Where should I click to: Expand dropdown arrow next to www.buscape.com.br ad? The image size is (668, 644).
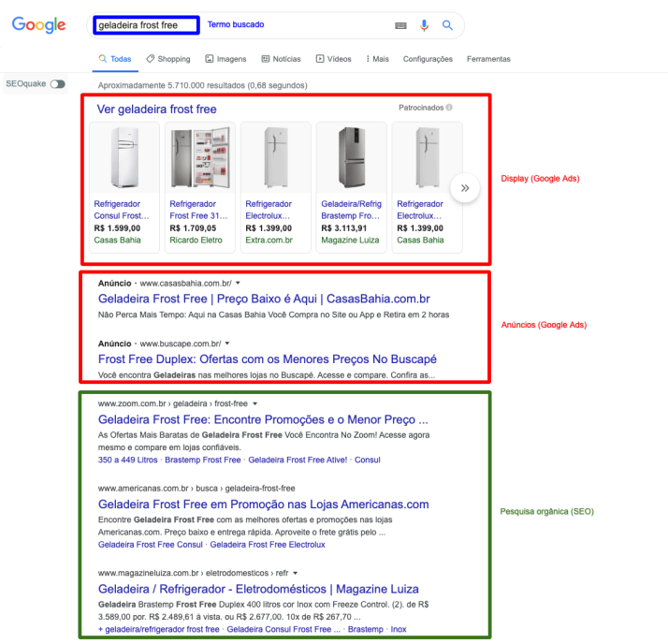pyautogui.click(x=227, y=344)
